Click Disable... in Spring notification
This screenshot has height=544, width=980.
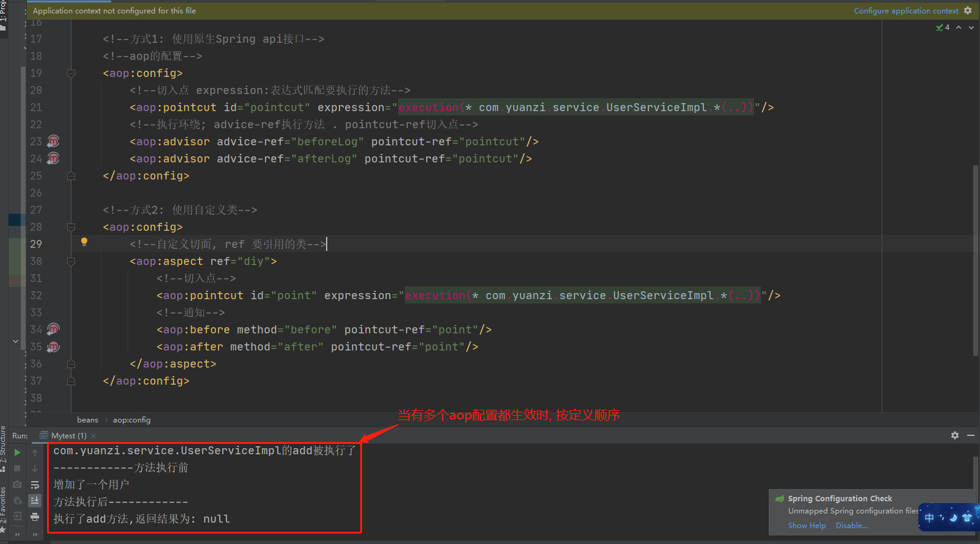pos(851,526)
